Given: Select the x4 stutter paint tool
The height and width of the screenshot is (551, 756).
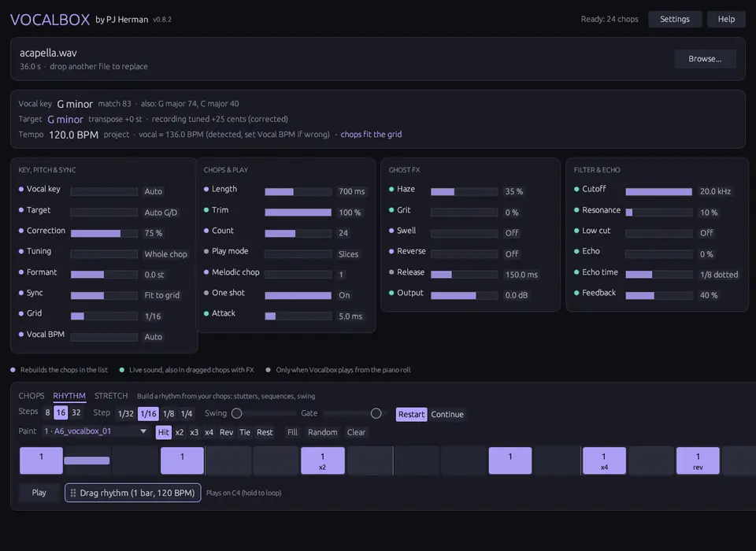Looking at the screenshot, I should click(209, 432).
